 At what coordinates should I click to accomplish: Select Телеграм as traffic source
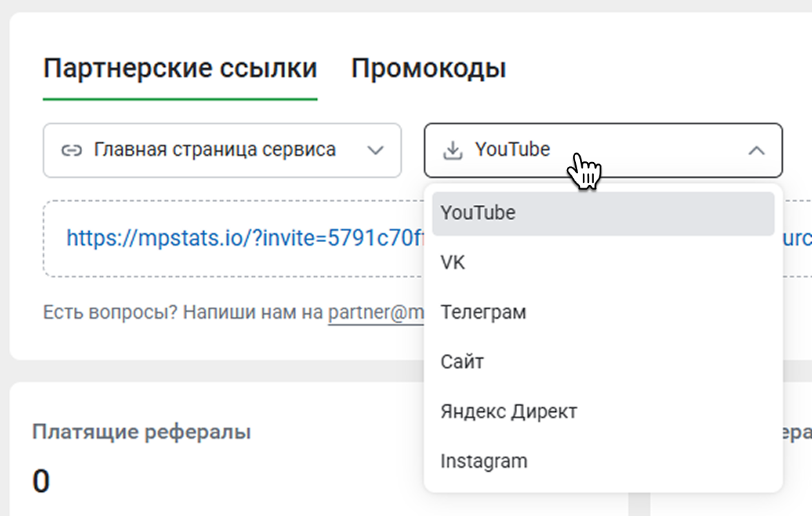483,312
